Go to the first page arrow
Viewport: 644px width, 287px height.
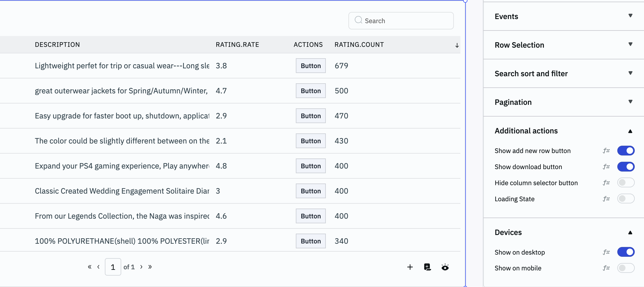point(89,267)
